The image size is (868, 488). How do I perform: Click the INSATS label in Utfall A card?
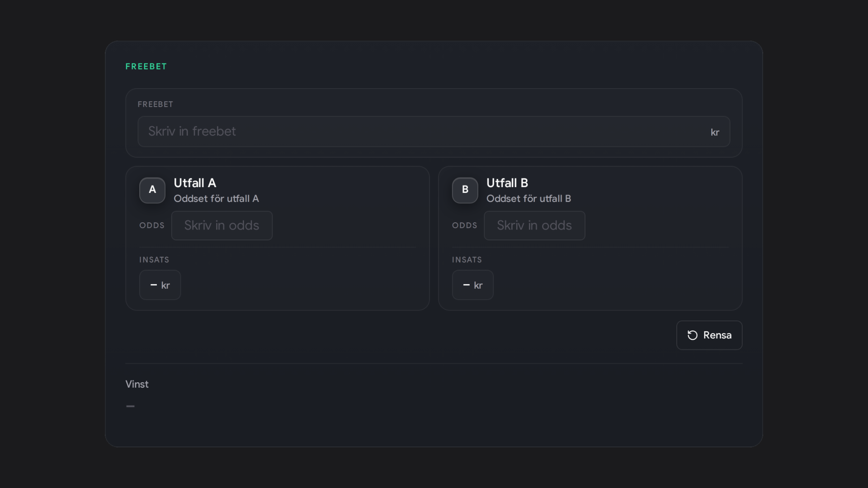154,260
